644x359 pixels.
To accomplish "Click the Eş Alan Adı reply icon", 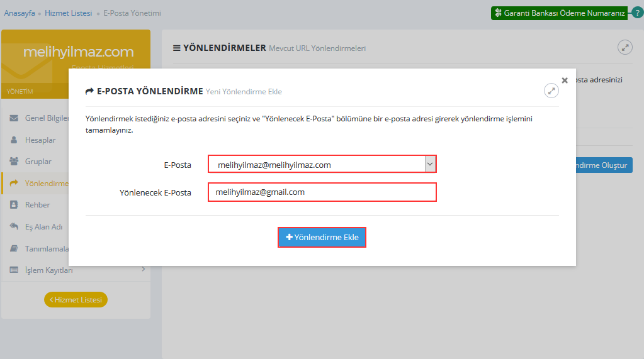I will (x=14, y=227).
